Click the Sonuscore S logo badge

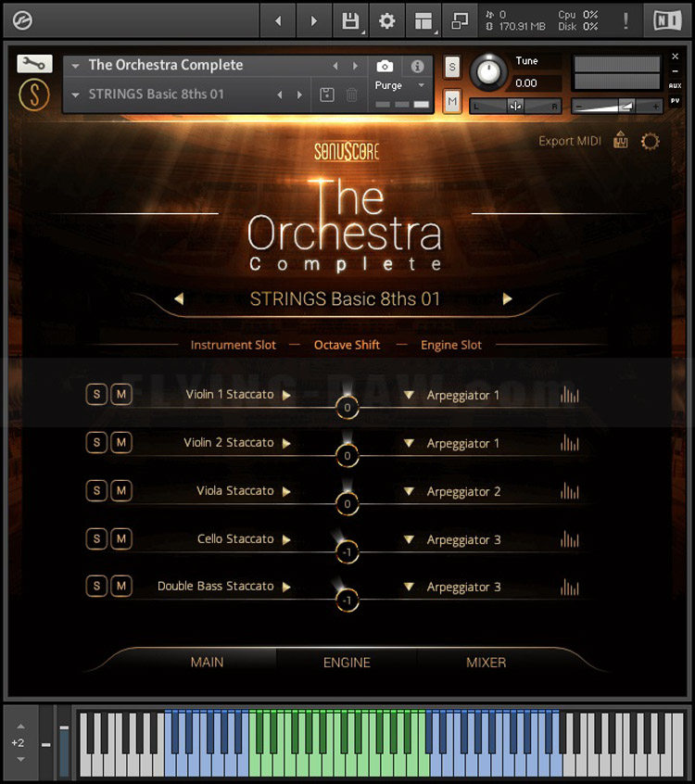click(34, 95)
